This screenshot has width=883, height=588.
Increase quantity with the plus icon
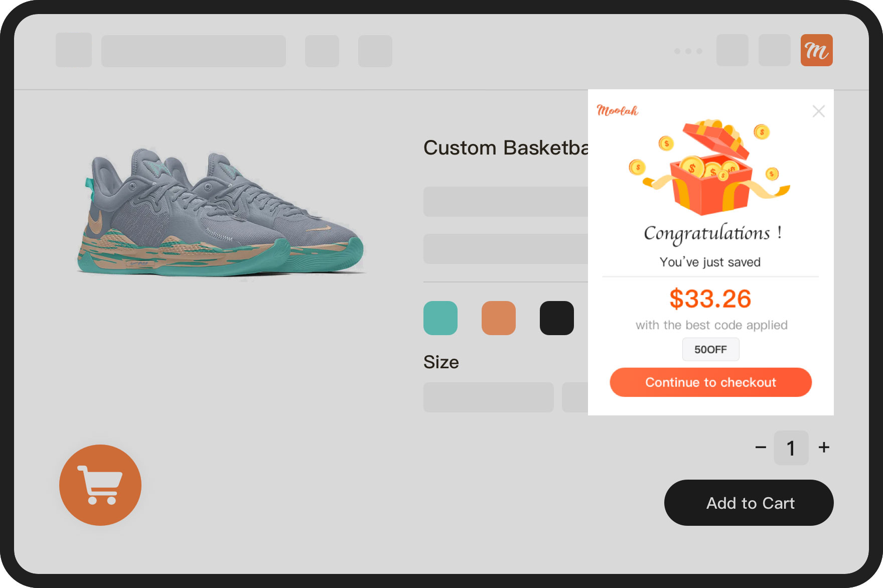[824, 447]
